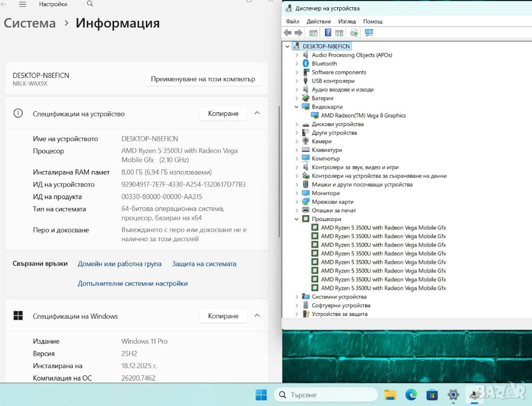The width and height of the screenshot is (532, 406).
Task: Open Microsoft Edge from the taskbar
Action: 411,395
